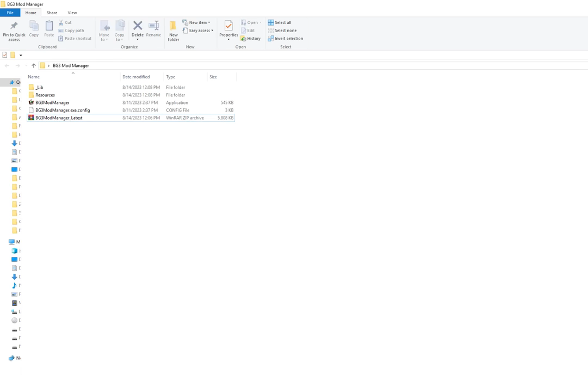The image size is (588, 375).
Task: Click the Resources folder icon
Action: [31, 95]
